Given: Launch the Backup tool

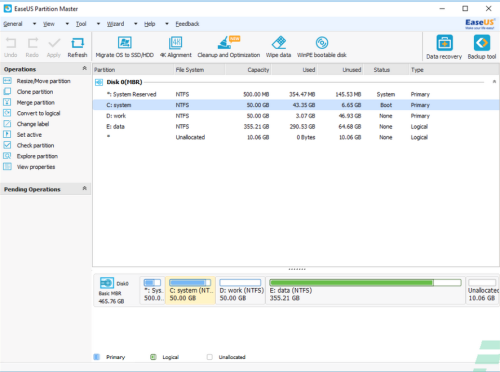Looking at the screenshot, I should [482, 47].
